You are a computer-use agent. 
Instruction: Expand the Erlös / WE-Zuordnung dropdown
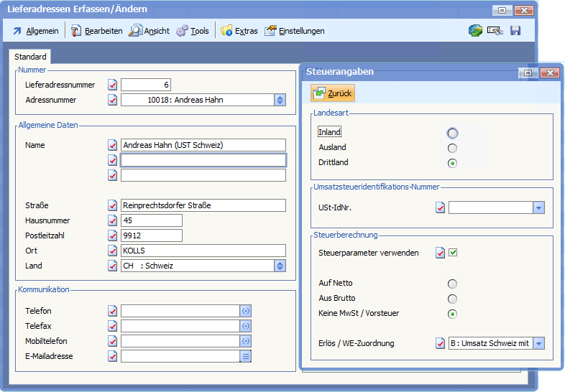pos(538,344)
